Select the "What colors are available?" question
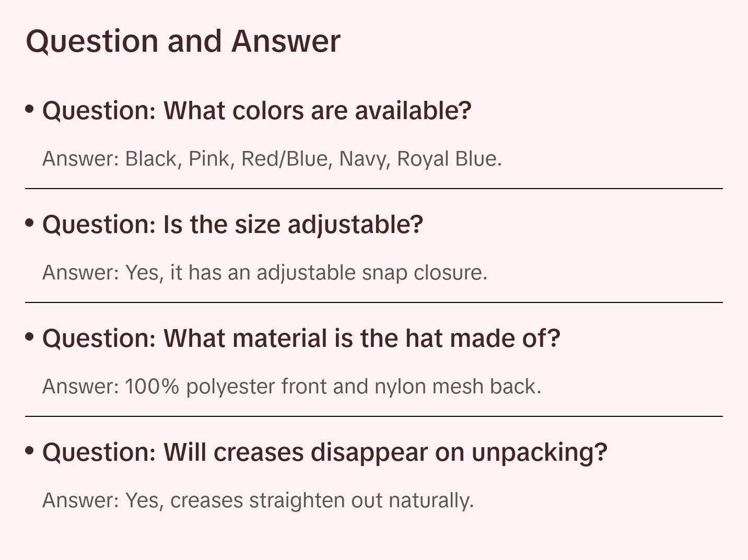 (256, 111)
